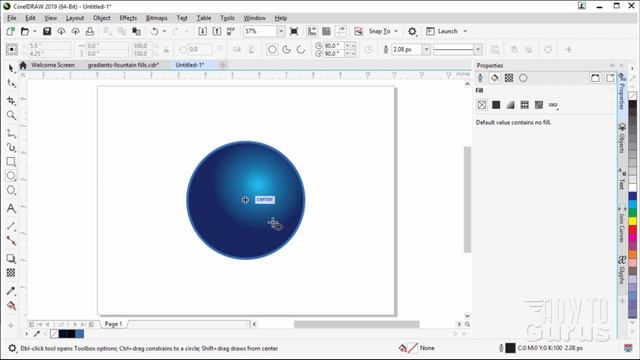This screenshot has height=360, width=640.
Task: Show Fill properties in docker
Action: tap(494, 78)
